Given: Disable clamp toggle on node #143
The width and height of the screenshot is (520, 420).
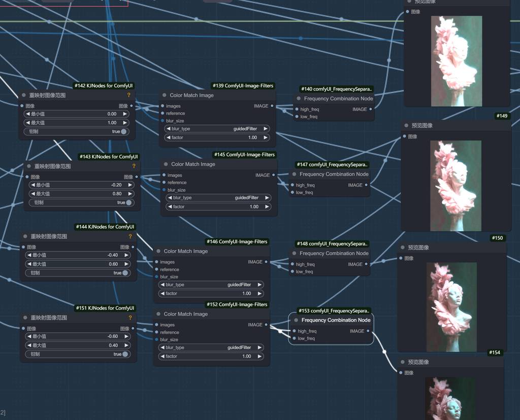Looking at the screenshot, I should (129, 202).
